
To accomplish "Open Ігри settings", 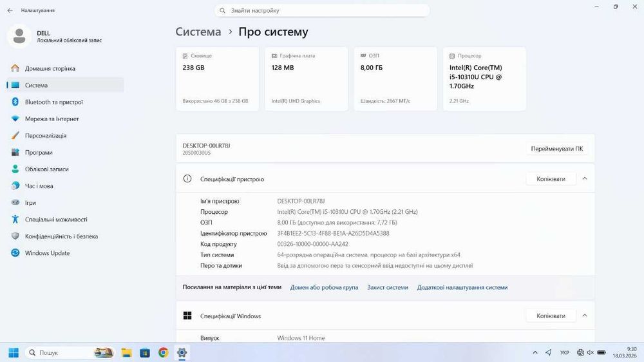I will pos(65,202).
